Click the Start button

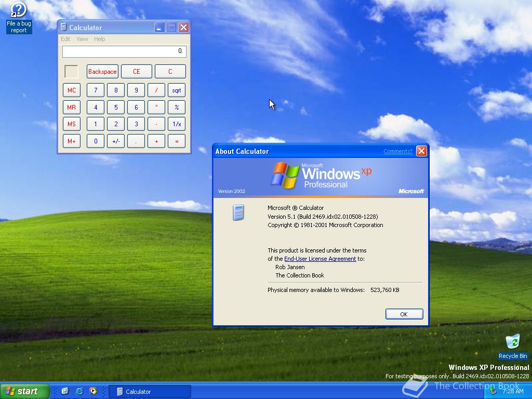(24, 391)
